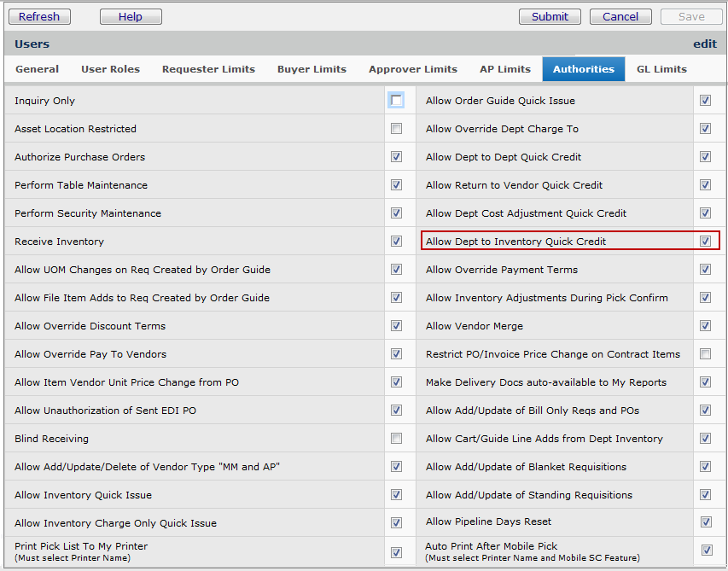Disable Allow Dept to Inventory Quick Credit
Screen dimensions: 728x571
(x=705, y=242)
